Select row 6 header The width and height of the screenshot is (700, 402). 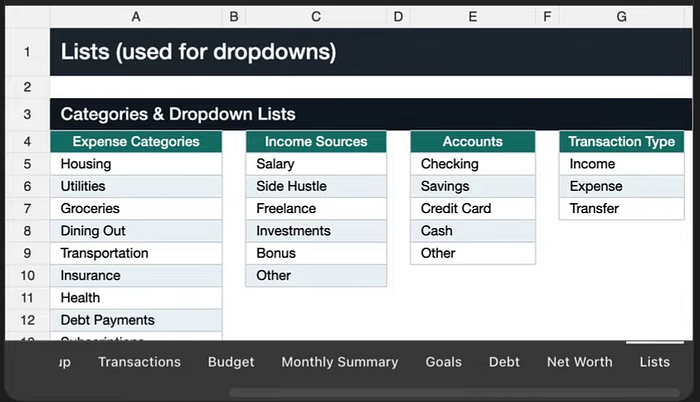27,186
